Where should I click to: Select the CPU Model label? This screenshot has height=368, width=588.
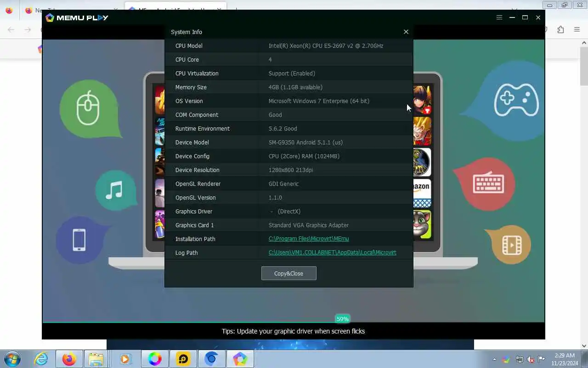coord(189,46)
